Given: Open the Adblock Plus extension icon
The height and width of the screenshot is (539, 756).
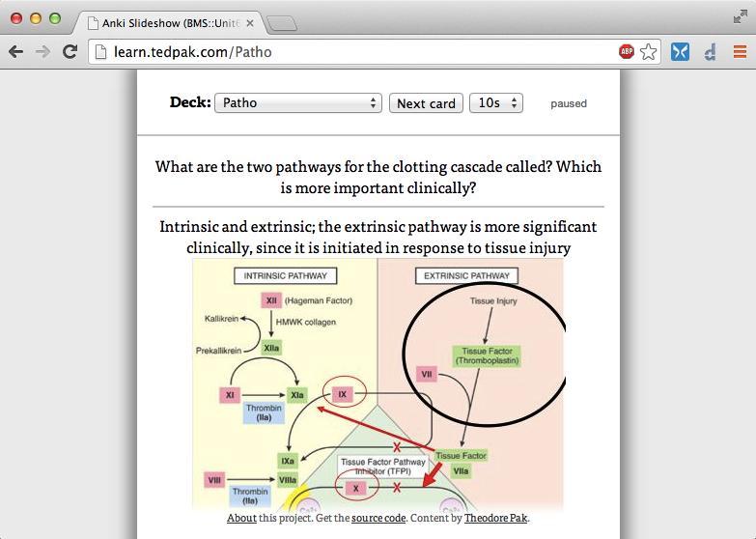Looking at the screenshot, I should [626, 52].
